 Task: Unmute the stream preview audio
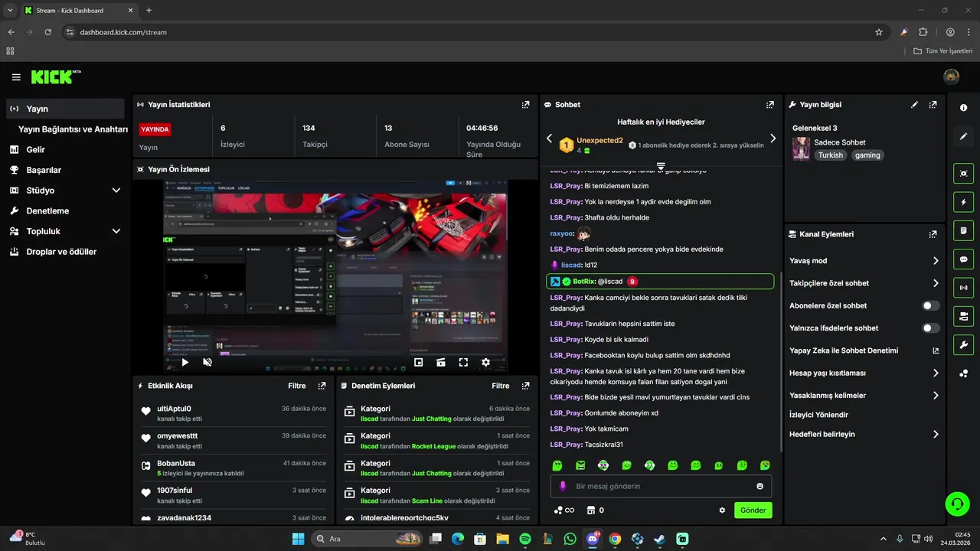pos(207,363)
